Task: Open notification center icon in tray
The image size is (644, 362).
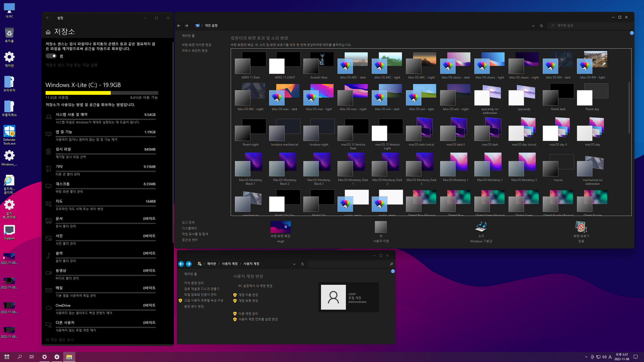Action: (x=635, y=357)
